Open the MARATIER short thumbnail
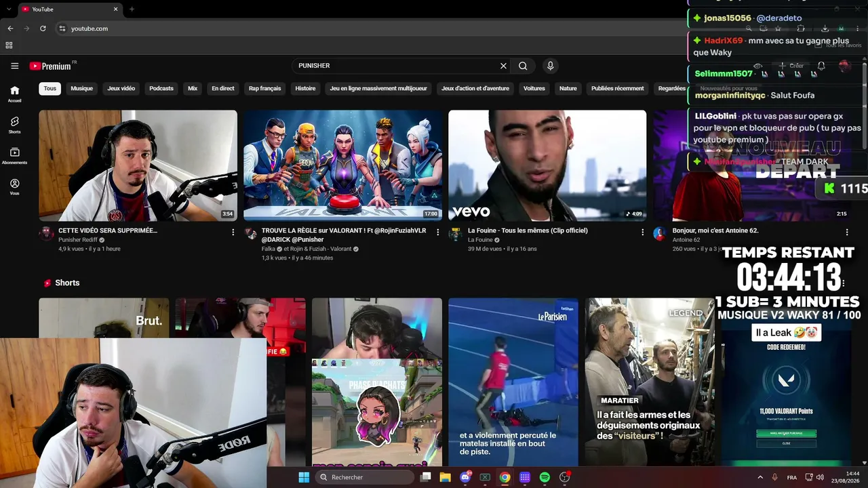This screenshot has width=868, height=488. [650, 382]
